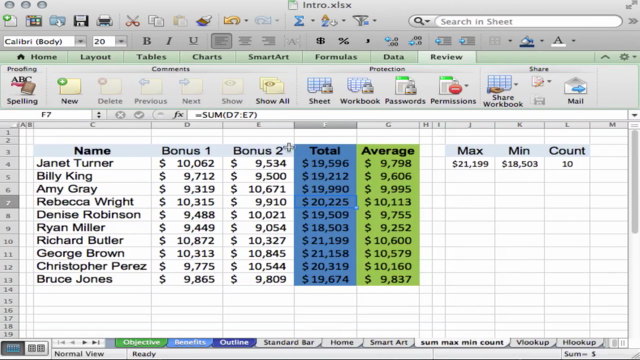Open the Spelling check tool

(22, 90)
